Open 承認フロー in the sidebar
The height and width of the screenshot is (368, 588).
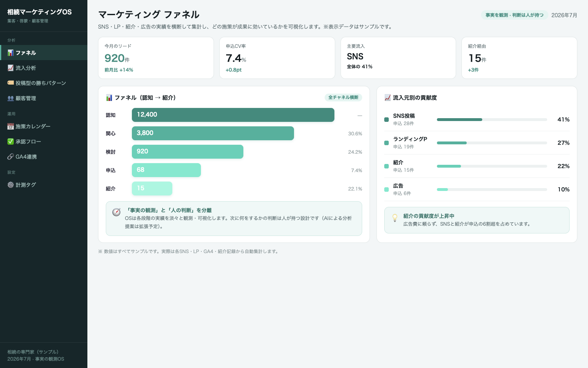(44, 141)
